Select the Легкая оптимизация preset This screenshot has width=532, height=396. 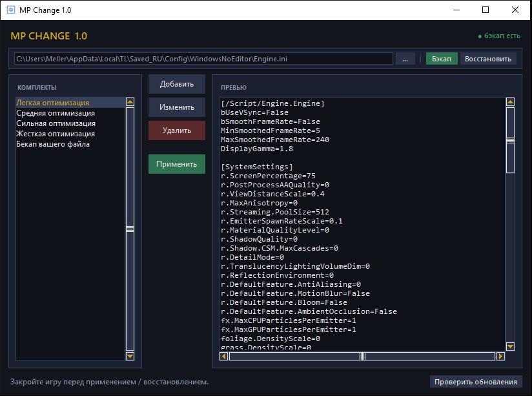point(70,103)
